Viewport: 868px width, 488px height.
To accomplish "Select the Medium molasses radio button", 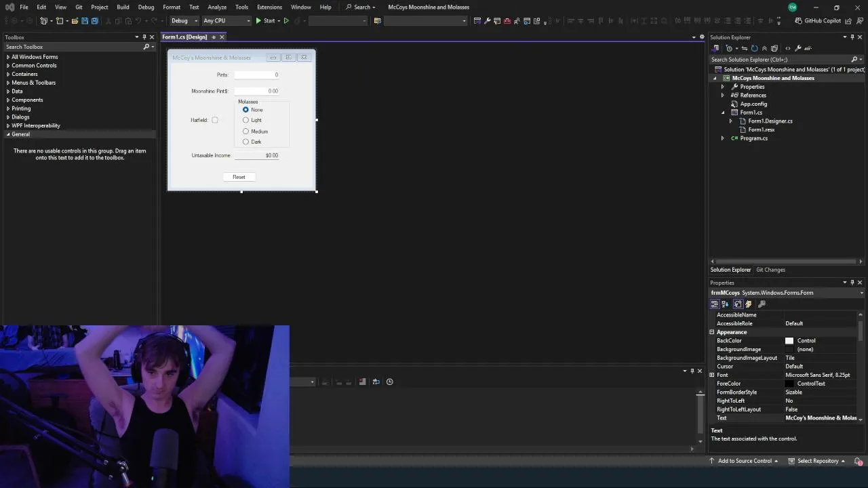I will tap(245, 131).
